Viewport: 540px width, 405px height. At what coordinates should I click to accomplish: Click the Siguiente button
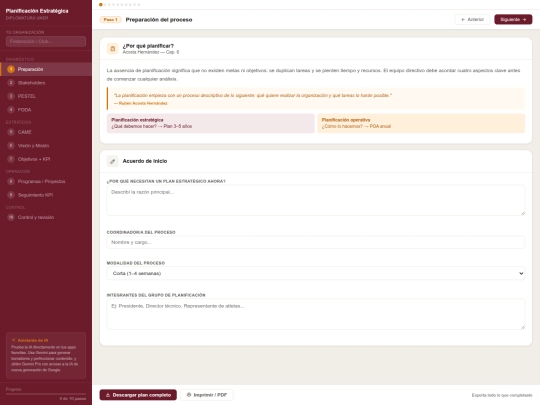point(513,19)
